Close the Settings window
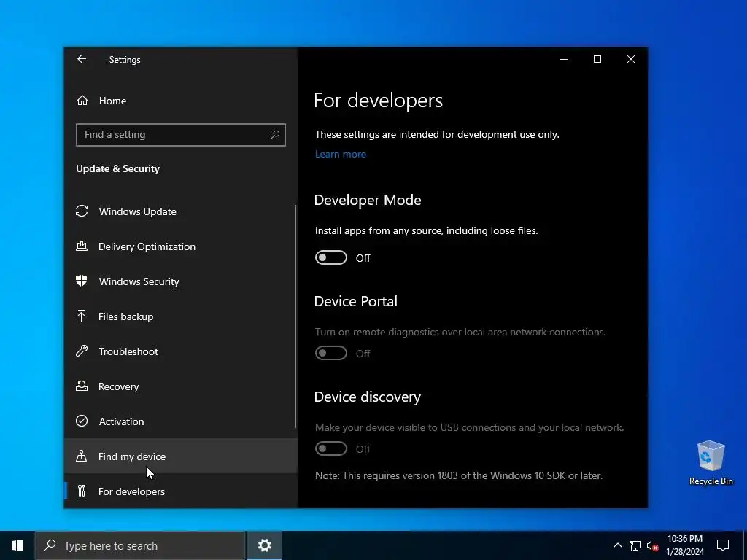 click(631, 59)
